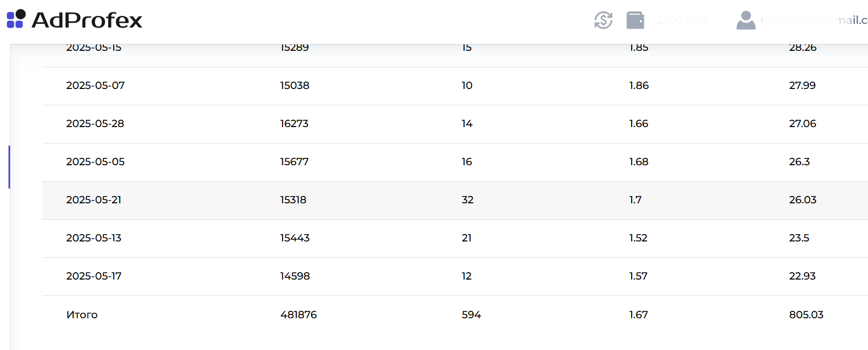The height and width of the screenshot is (350, 868).
Task: Select the 2025-05-17 row date
Action: tap(94, 276)
